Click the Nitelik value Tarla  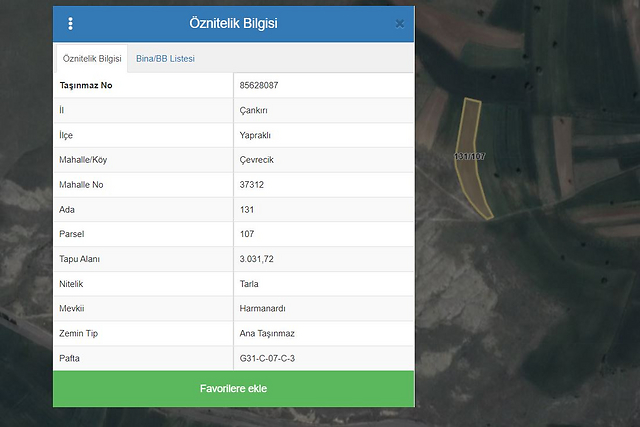click(x=250, y=284)
